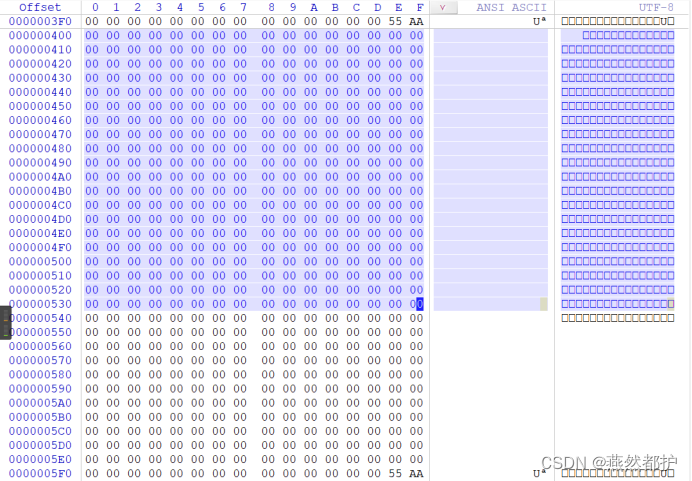
Task: Click offset 000000560
Action: 40,346
